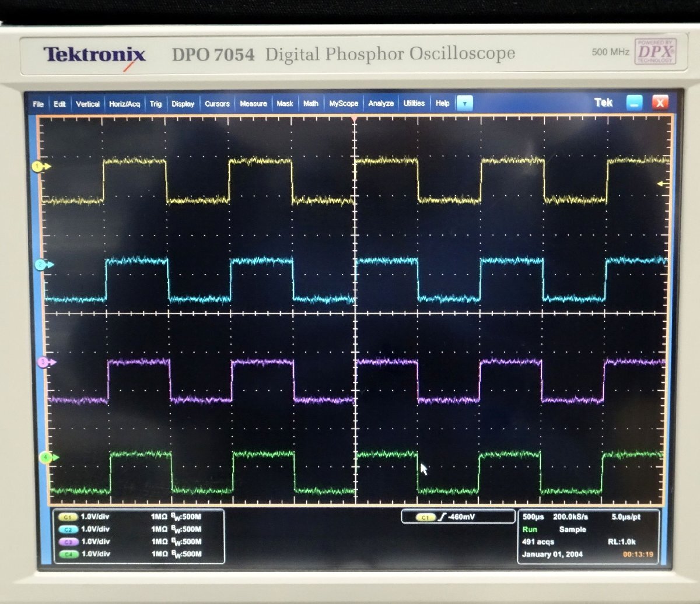Click the RL:1.0k record length value
This screenshot has height=604, width=700.
[621, 542]
